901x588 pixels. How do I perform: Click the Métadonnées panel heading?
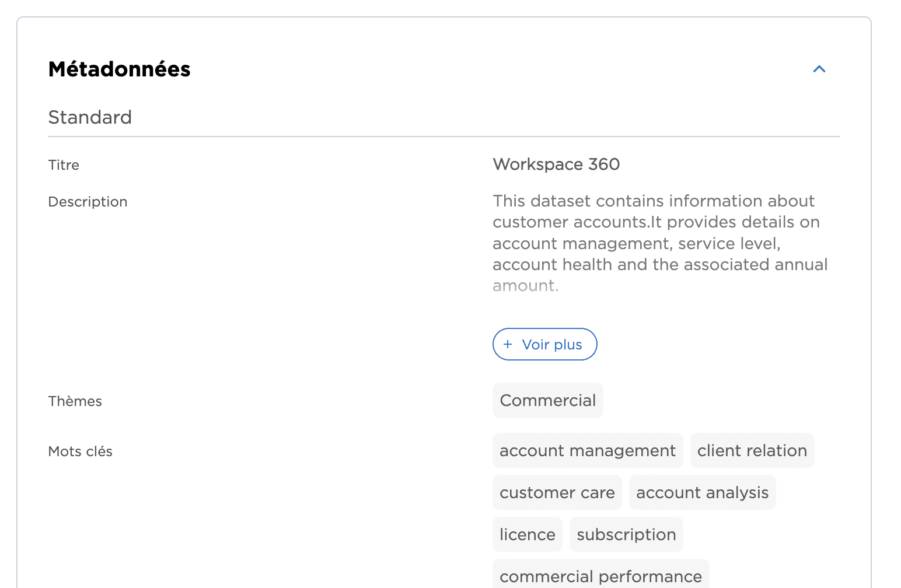pyautogui.click(x=119, y=69)
